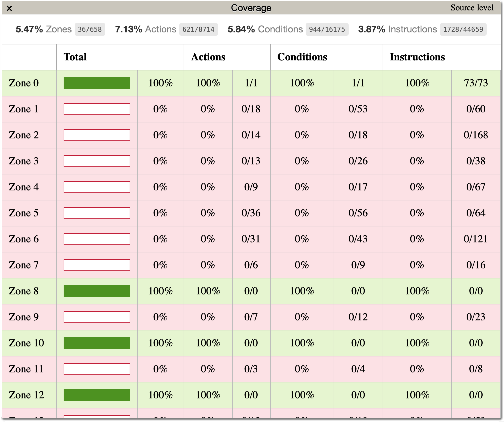
Task: Select the 0/36 actions cell in Zone 5
Action: click(251, 213)
